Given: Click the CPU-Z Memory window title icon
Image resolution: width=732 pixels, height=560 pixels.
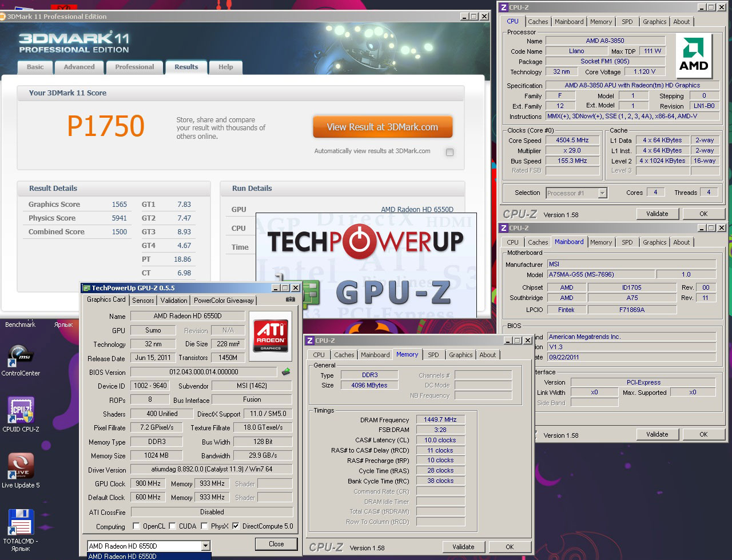Looking at the screenshot, I should tap(310, 341).
